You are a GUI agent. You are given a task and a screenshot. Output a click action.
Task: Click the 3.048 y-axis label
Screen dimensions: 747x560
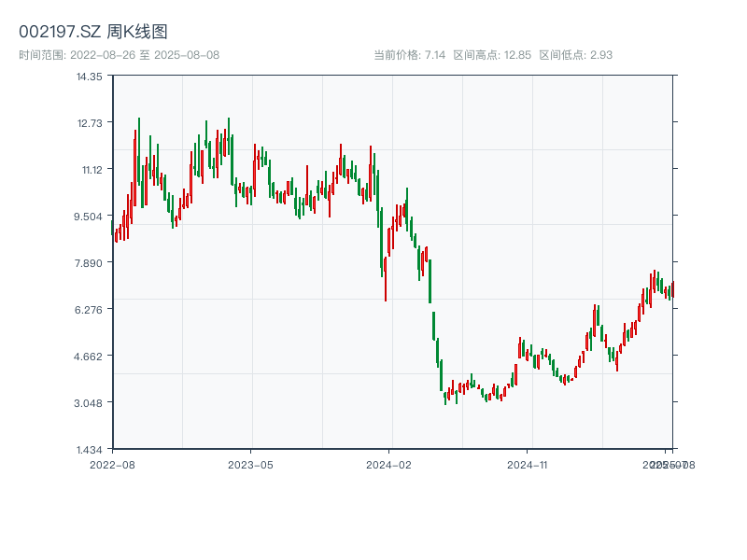(88, 403)
